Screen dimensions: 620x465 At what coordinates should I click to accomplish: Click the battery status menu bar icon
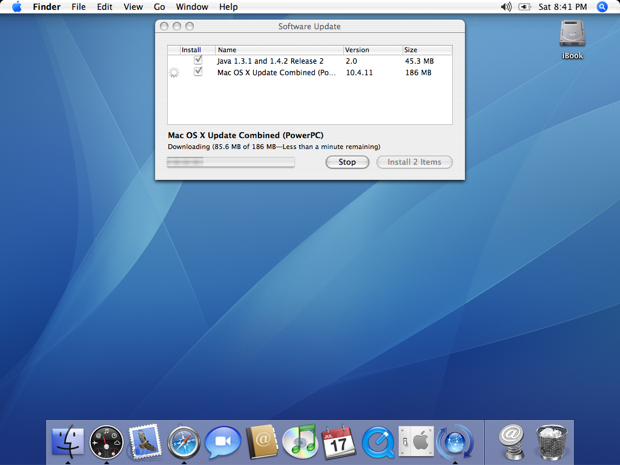(524, 7)
